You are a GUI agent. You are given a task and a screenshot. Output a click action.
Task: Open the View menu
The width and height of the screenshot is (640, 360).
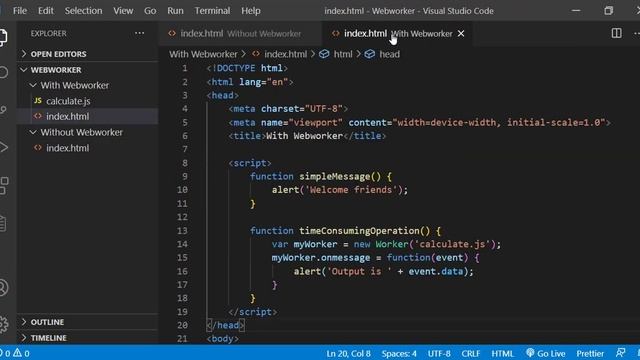(123, 11)
